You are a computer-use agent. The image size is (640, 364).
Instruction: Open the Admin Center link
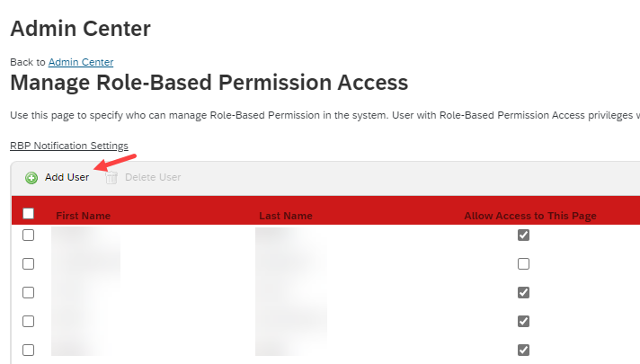(81, 62)
